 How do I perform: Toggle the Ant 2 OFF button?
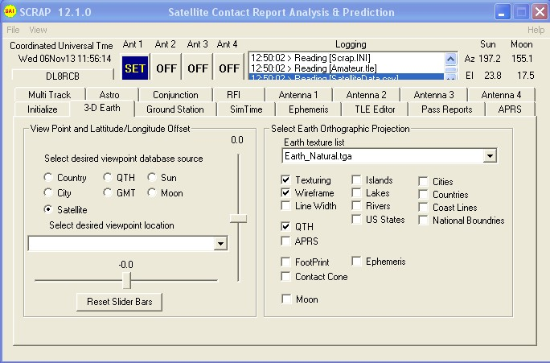[166, 68]
